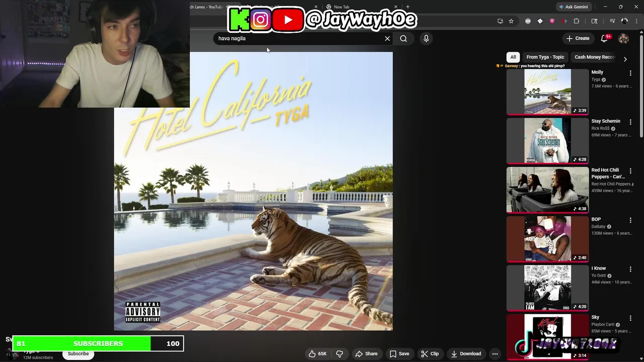Open the BOP video thumbnail
Viewport: 644px width, 362px height.
(x=547, y=238)
